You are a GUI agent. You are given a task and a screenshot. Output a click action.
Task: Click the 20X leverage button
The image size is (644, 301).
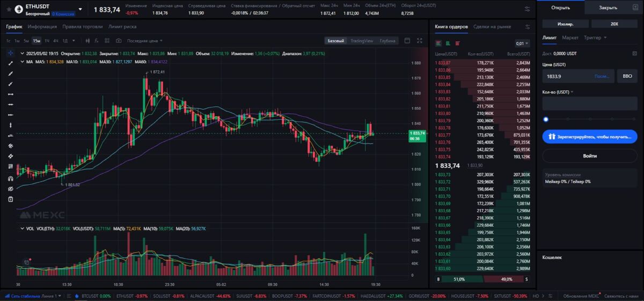pos(614,24)
